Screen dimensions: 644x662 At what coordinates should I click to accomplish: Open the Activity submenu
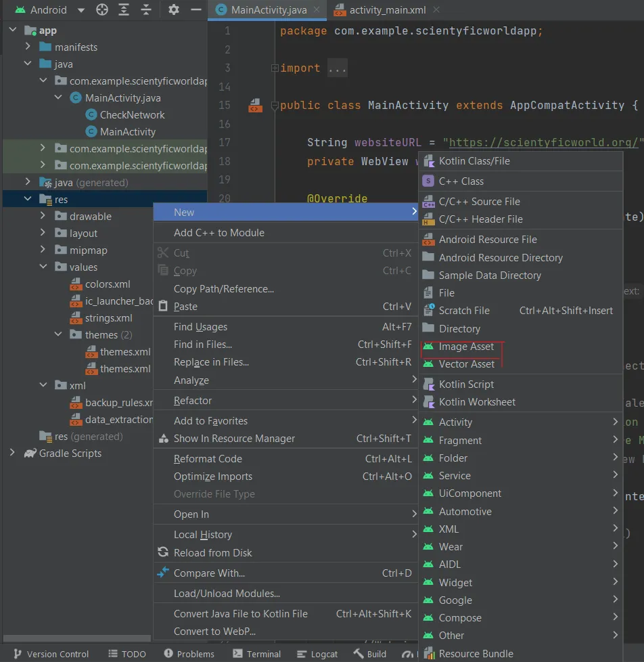[x=521, y=422]
